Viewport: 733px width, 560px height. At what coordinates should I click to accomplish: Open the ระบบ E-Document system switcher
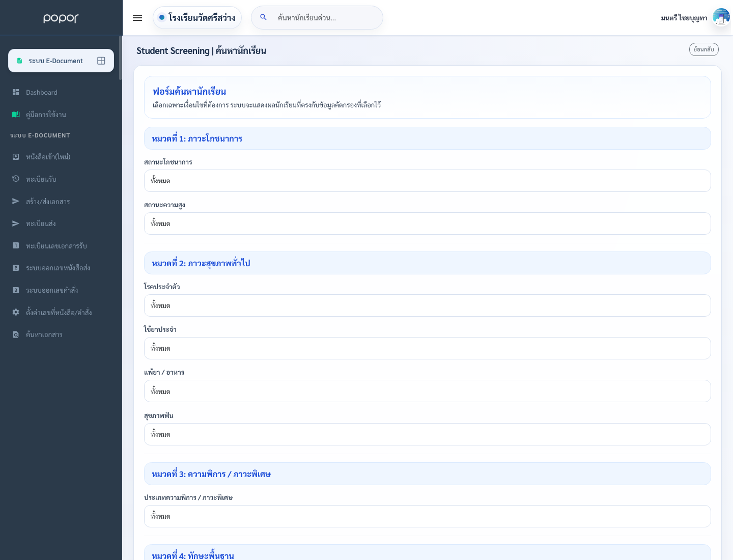click(x=61, y=61)
